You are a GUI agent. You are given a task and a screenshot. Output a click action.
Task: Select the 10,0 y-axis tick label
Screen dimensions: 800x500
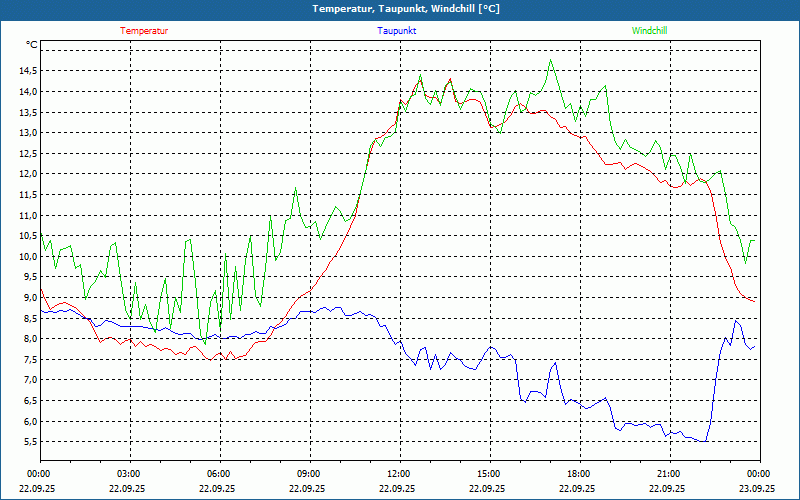(26, 256)
